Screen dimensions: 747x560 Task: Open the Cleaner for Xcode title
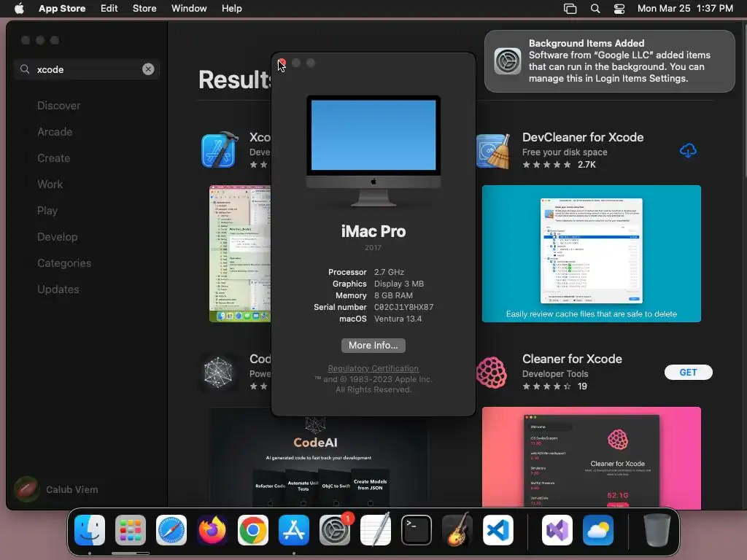coord(572,359)
